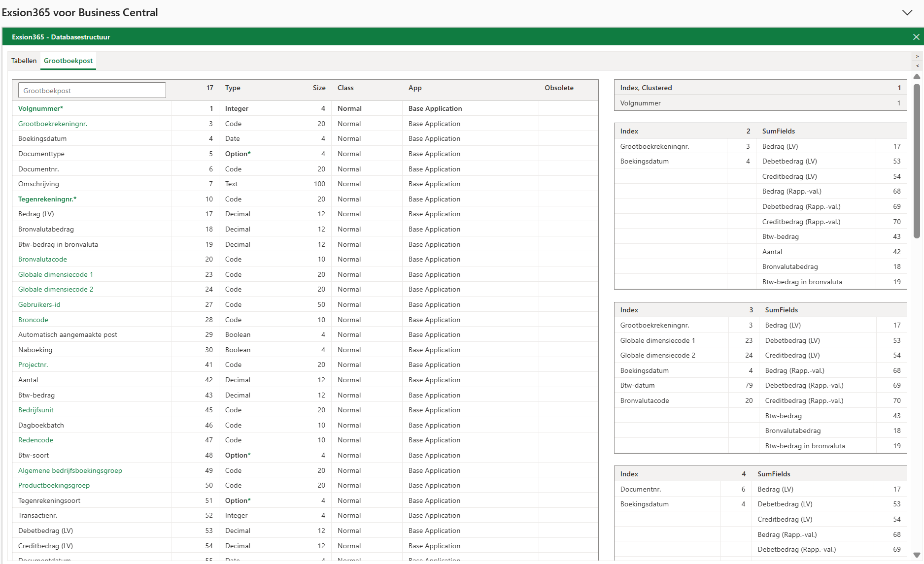The width and height of the screenshot is (924, 564).
Task: Select the Transactienr. field row
Action: (305, 515)
